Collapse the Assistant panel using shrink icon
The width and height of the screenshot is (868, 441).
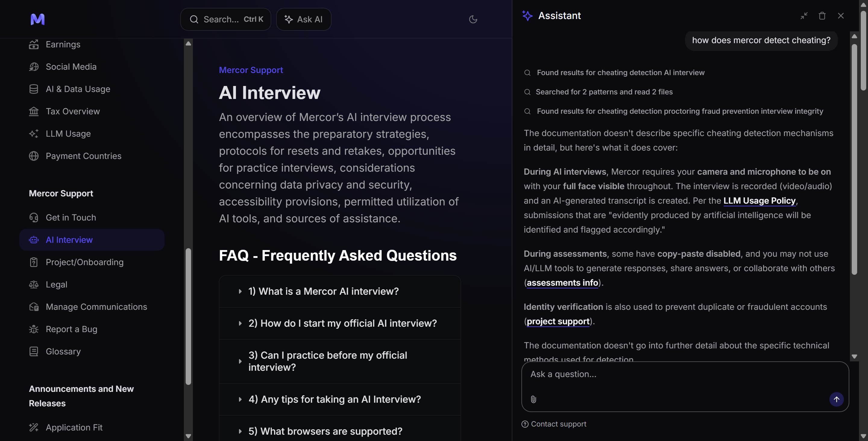tap(804, 16)
